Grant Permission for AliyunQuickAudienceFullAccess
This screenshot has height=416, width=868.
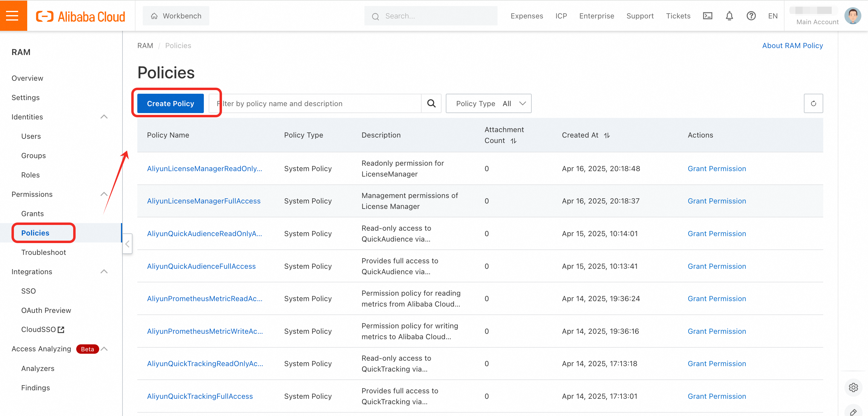click(x=717, y=266)
